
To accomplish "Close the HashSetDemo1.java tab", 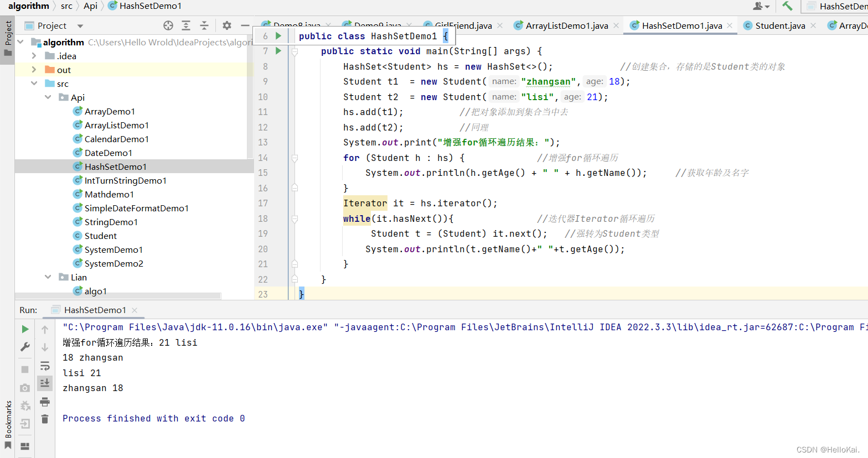I will tap(730, 25).
